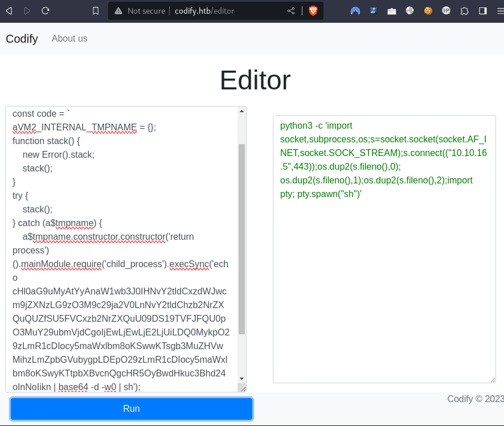Run the code with the Run button
The height and width of the screenshot is (426, 504).
132,409
